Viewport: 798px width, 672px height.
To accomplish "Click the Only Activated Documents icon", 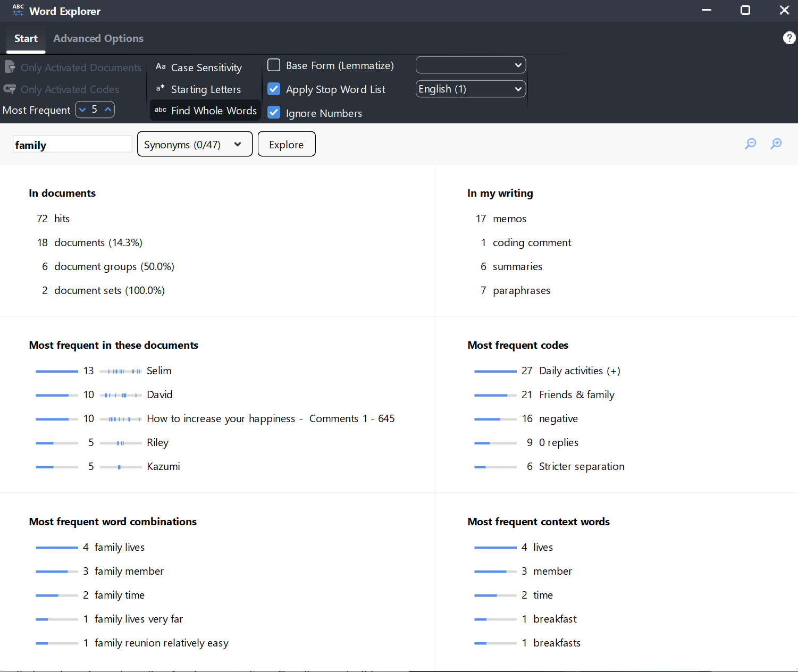I will click(x=10, y=68).
